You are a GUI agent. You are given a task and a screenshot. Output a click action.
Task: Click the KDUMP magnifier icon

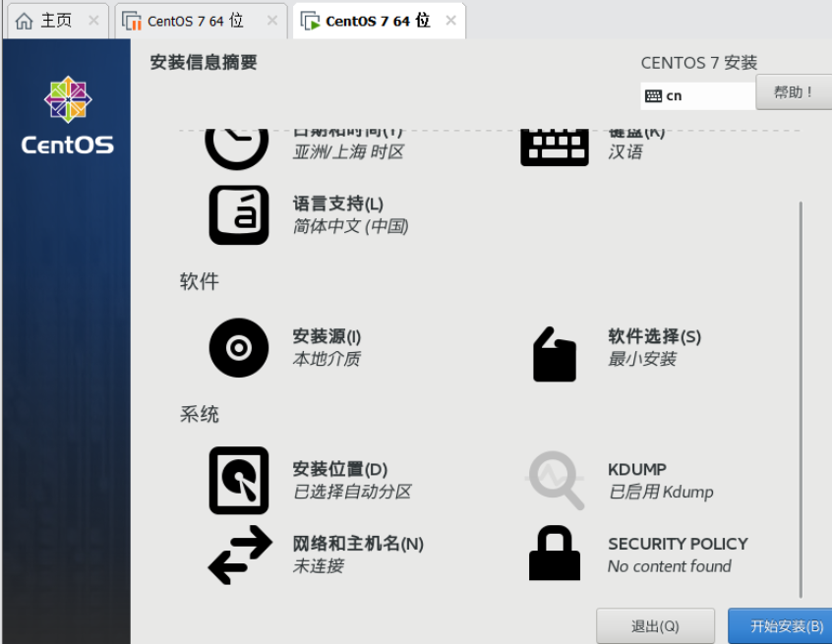pyautogui.click(x=555, y=480)
